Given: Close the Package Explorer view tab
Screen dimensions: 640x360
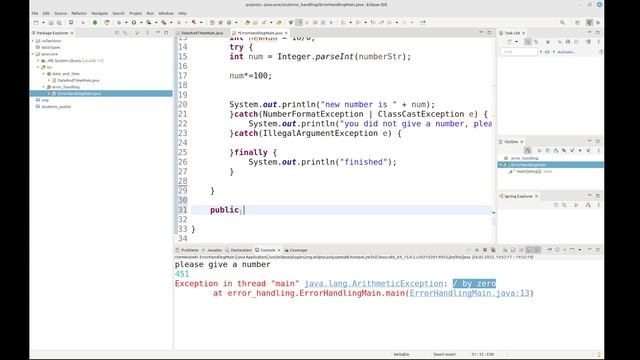Looking at the screenshot, I should (72, 33).
